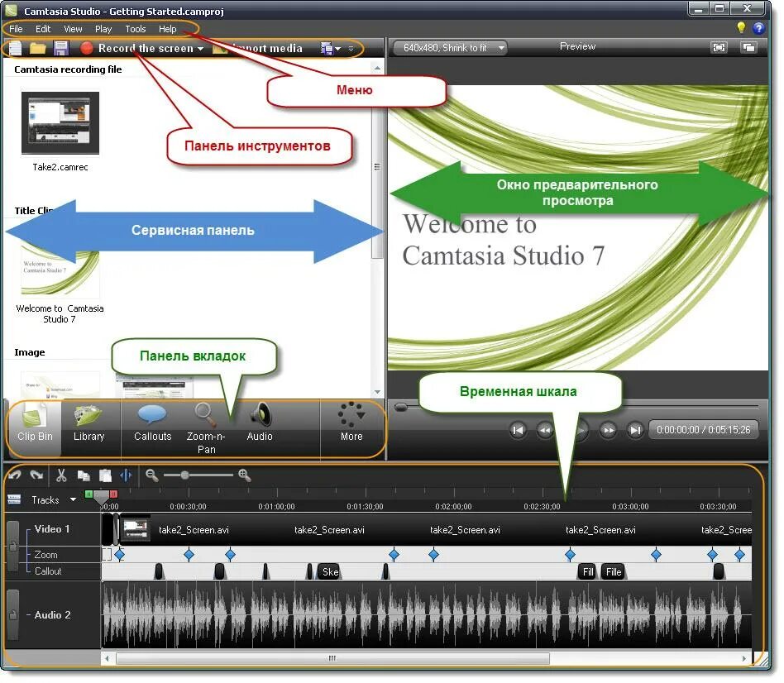Screen dimensions: 784x683
Task: Click the gray playhead marker
Action: click(x=101, y=497)
